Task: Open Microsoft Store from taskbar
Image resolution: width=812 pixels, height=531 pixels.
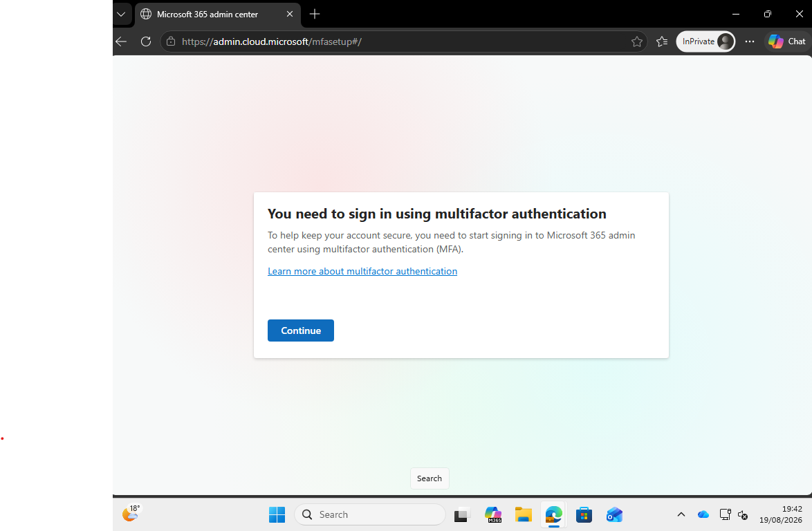Action: 584,515
